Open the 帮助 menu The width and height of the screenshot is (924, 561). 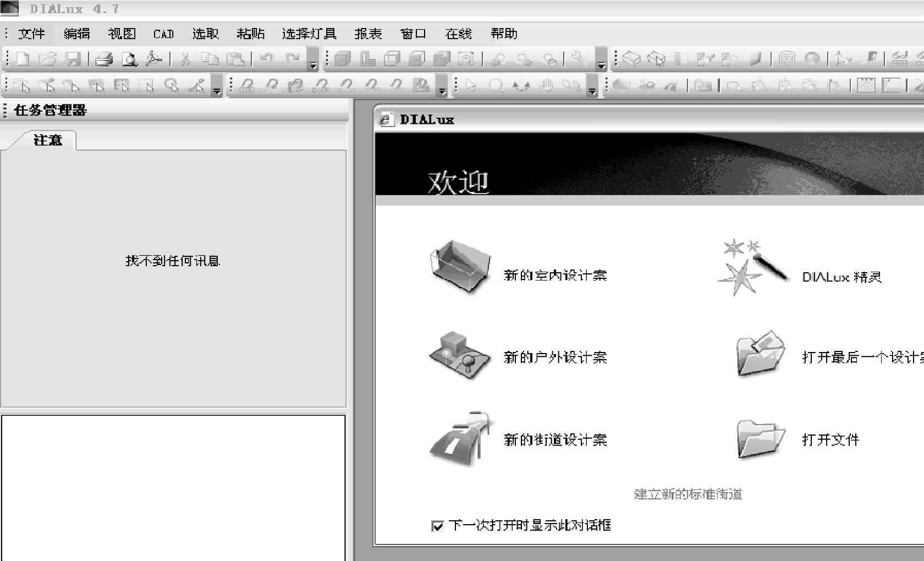pos(504,34)
